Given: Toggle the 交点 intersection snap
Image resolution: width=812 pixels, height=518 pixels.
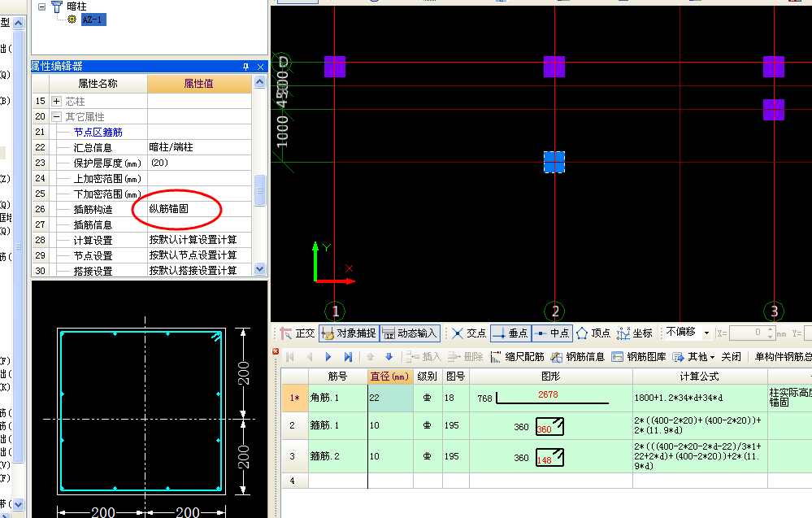Looking at the screenshot, I should [469, 333].
